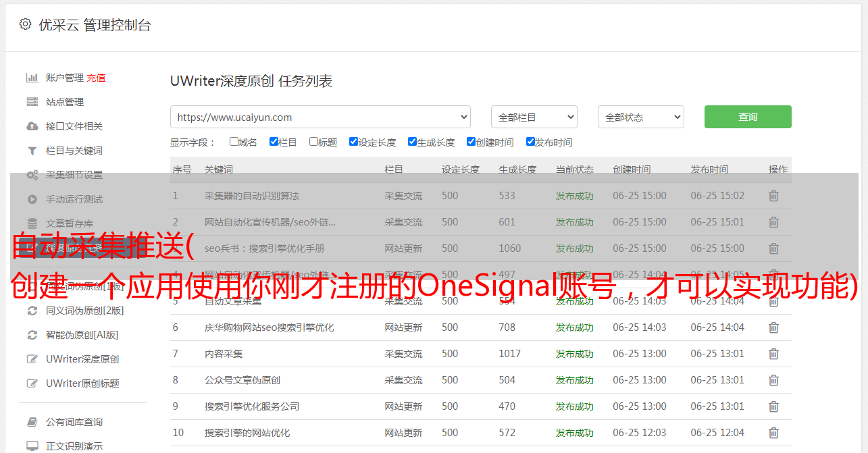Select 智能伪原创[AI版] sidebar item
Viewport: 868px width, 453px height.
[82, 335]
